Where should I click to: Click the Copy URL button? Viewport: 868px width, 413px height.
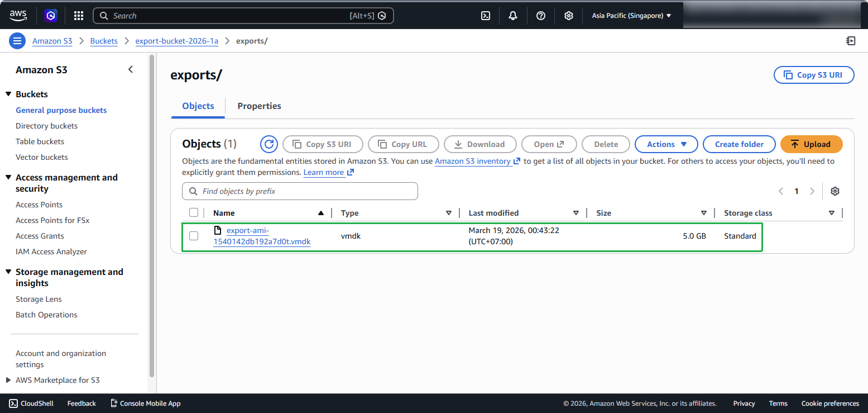[404, 144]
